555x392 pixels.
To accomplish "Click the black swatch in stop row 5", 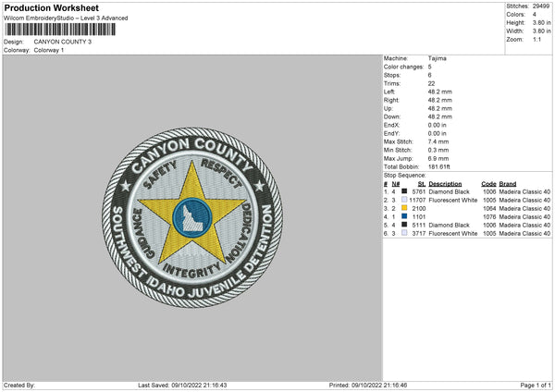I will tap(404, 225).
